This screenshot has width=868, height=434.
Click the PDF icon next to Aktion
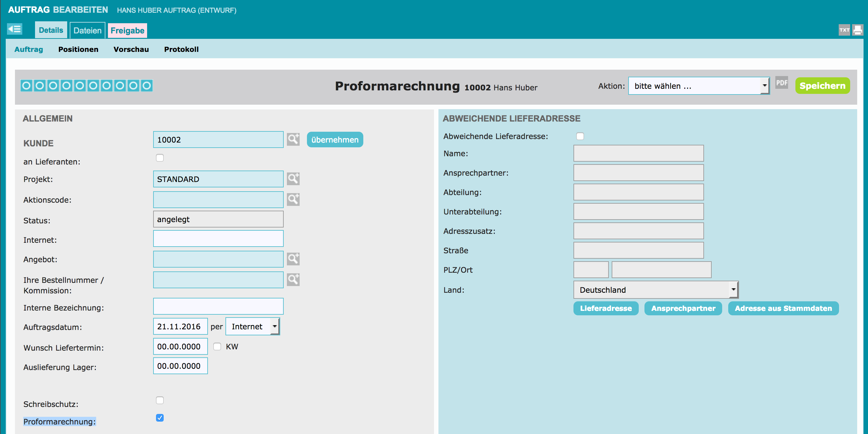pyautogui.click(x=781, y=83)
